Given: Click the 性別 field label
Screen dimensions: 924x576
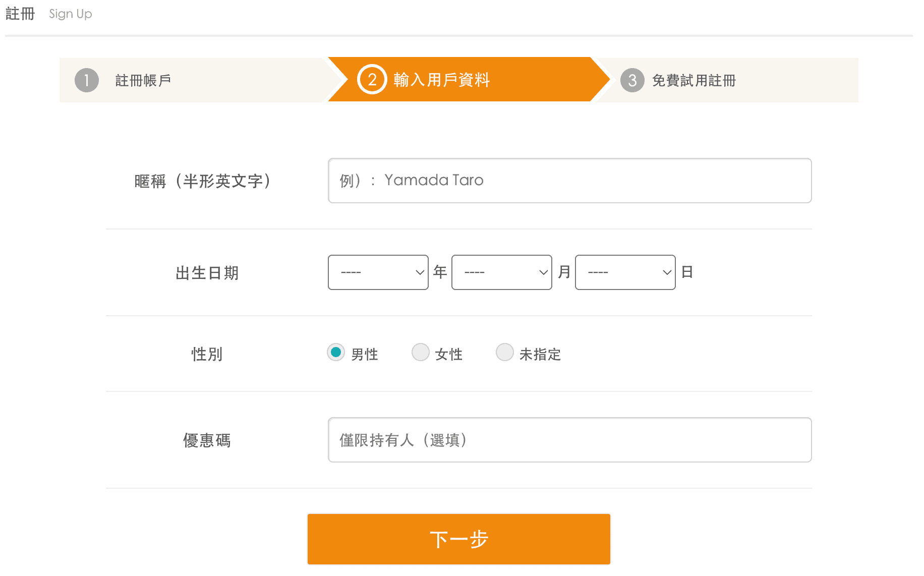Looking at the screenshot, I should coord(206,354).
